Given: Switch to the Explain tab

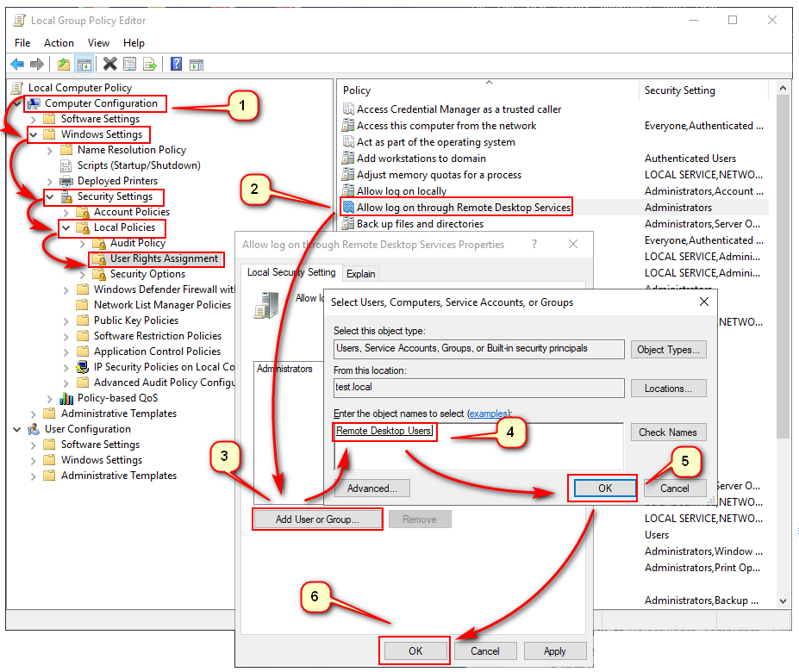Looking at the screenshot, I should 360,273.
